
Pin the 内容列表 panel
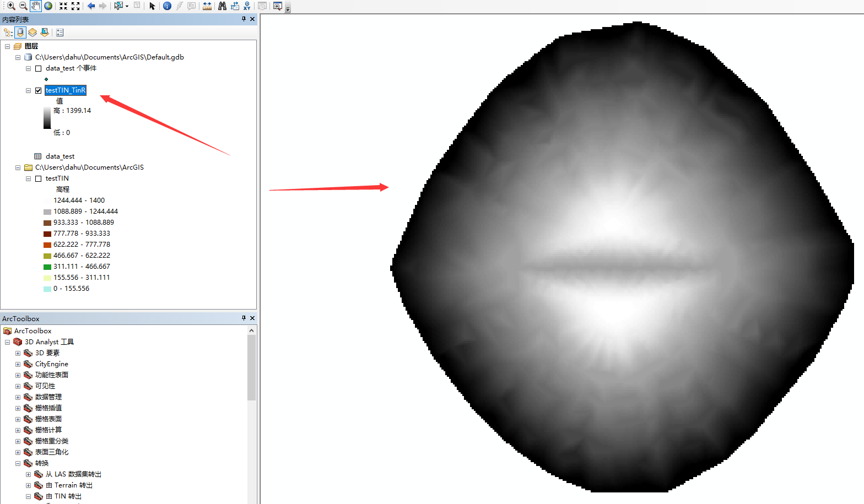click(x=244, y=19)
